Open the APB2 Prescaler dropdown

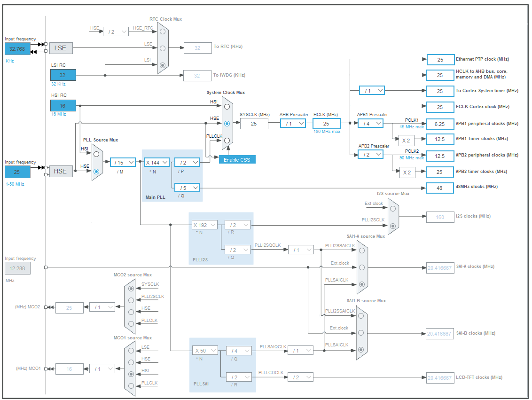coord(370,154)
